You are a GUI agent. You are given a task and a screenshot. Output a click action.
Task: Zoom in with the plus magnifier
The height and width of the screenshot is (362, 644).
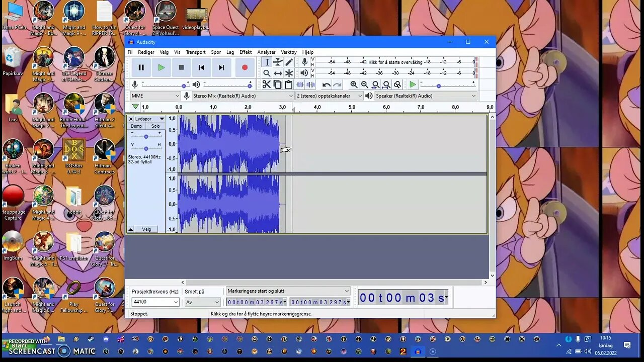354,85
